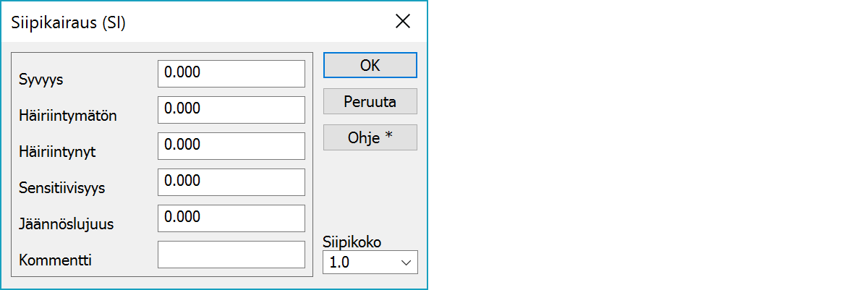868x290 pixels.
Task: Close the Siipikairaus dialog with X
Action: click(x=403, y=22)
